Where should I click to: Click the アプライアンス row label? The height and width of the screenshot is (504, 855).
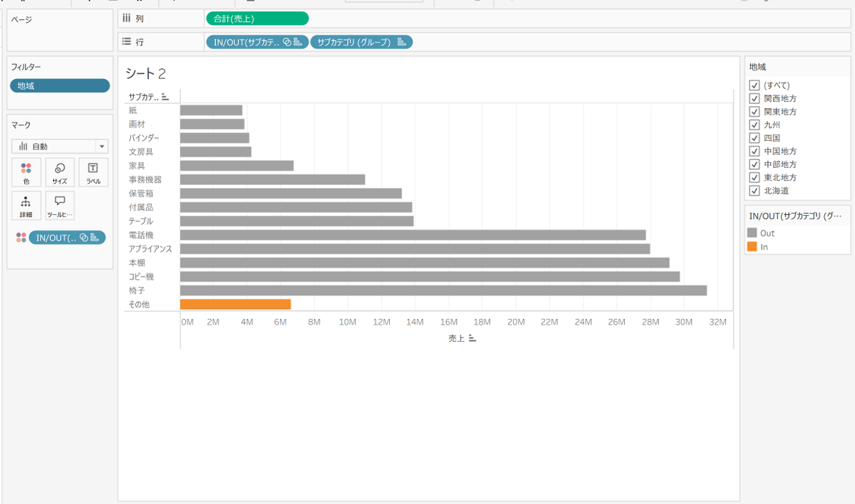150,248
